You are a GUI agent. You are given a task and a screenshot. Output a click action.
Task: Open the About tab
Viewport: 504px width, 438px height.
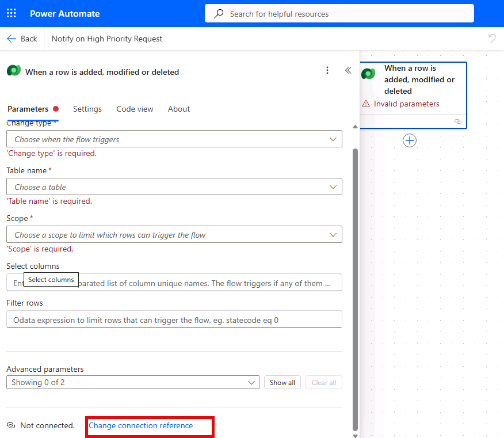click(x=179, y=109)
